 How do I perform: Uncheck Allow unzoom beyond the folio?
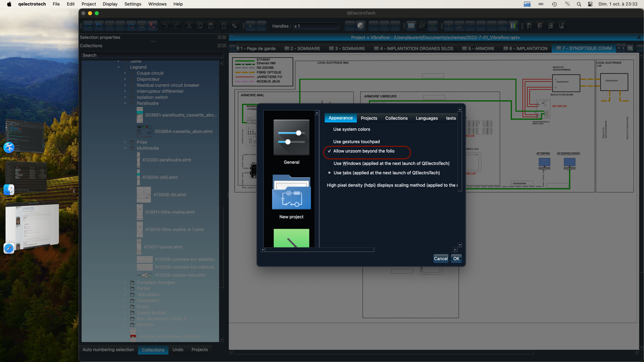pyautogui.click(x=330, y=151)
